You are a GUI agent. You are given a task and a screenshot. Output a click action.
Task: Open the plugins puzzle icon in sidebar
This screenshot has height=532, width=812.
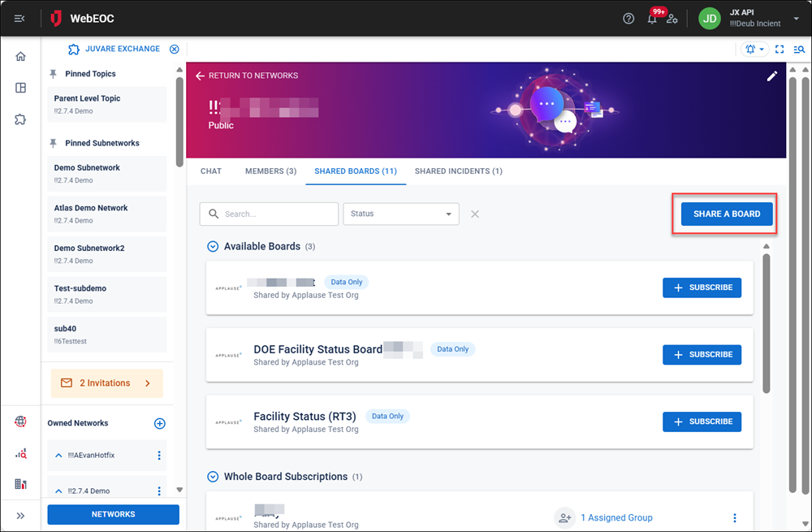(21, 119)
